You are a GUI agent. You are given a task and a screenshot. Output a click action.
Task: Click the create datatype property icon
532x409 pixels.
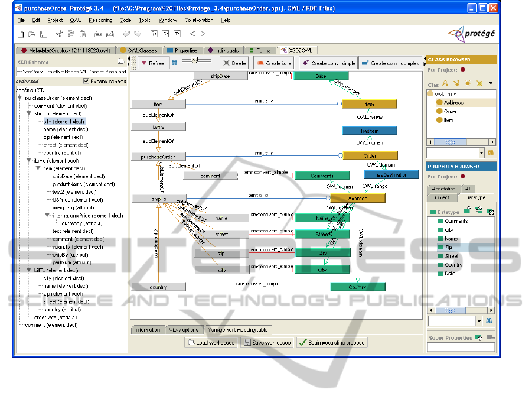coord(467,211)
